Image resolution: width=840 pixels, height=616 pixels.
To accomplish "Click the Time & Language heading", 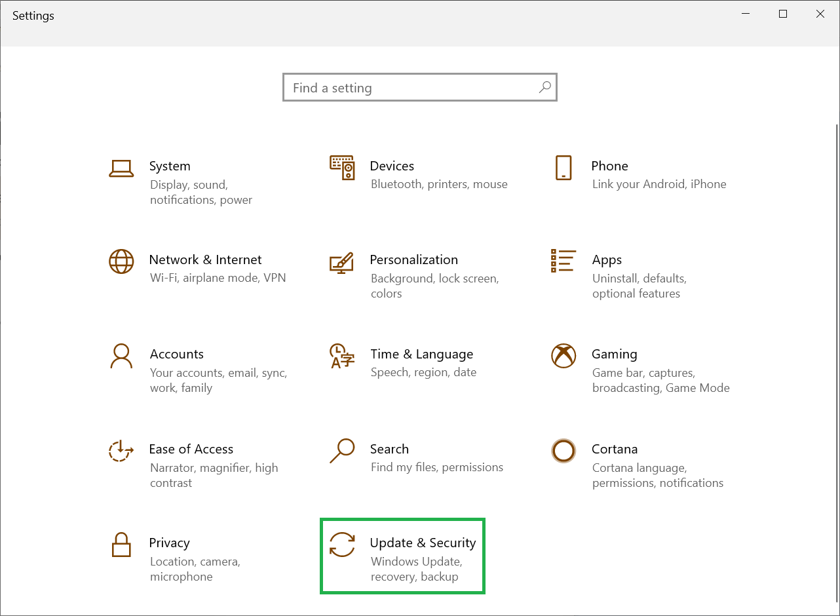I will point(421,354).
